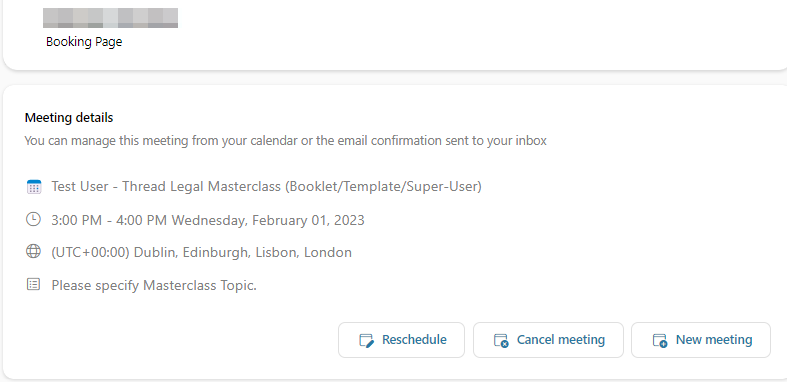
Task: Cancel the meeting using the Cancel meeting button
Action: click(x=548, y=340)
